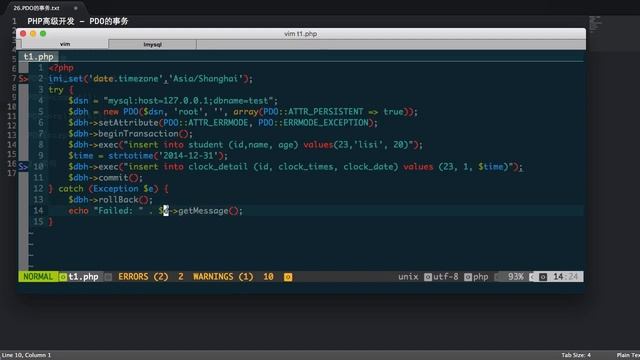Image resolution: width=640 pixels, height=360 pixels.
Task: Open Tab Size: 4 menu in Sublime status bar
Action: [576, 355]
